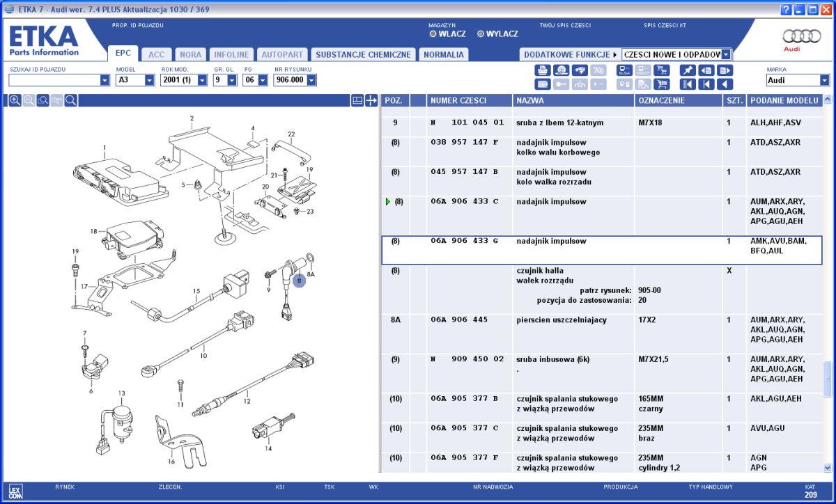Image resolution: width=836 pixels, height=504 pixels.
Task: Click the CD/disc update icon
Action: coord(562,70)
